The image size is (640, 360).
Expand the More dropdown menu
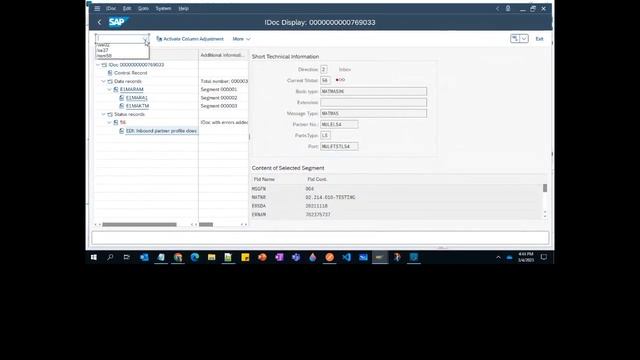(241, 39)
